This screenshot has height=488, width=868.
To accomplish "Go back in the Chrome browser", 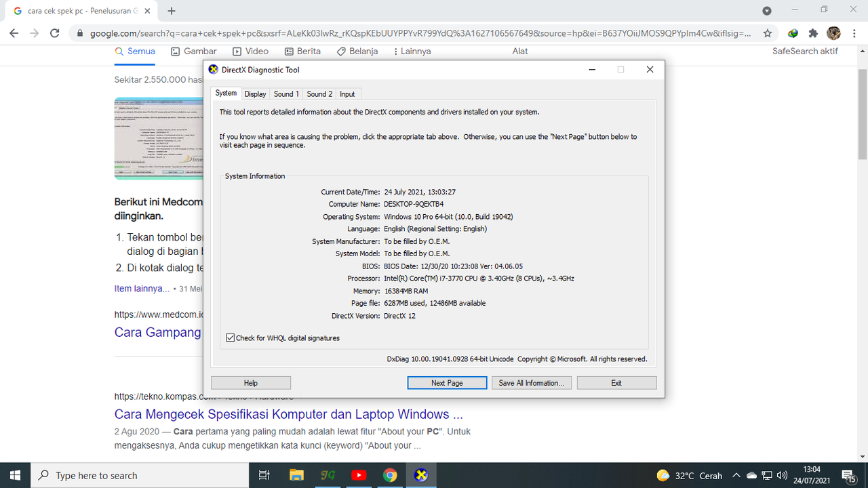I will tap(14, 33).
